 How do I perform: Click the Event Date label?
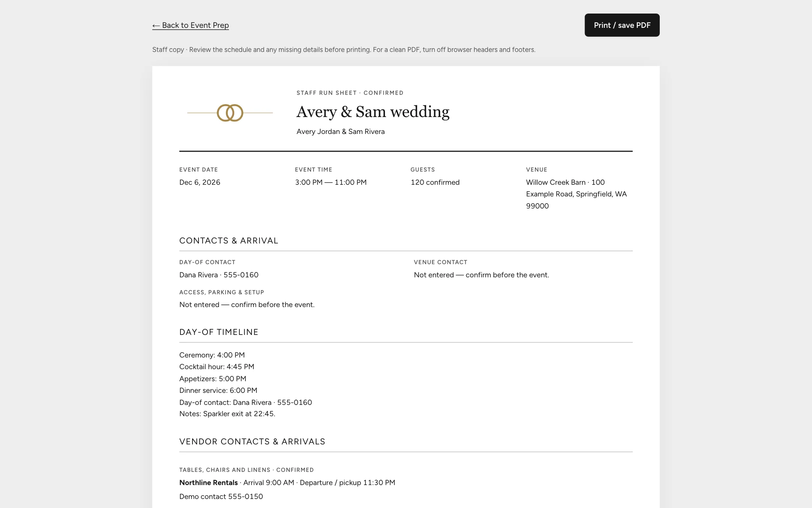coord(198,170)
